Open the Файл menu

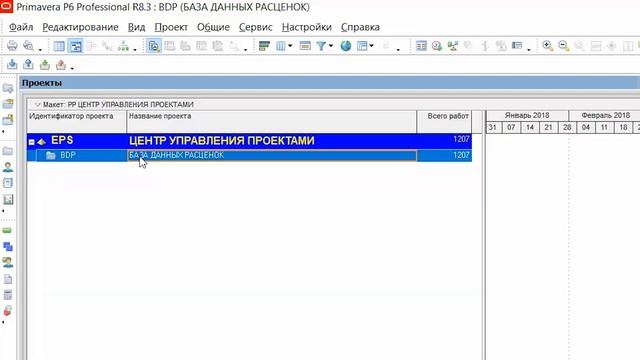21,27
